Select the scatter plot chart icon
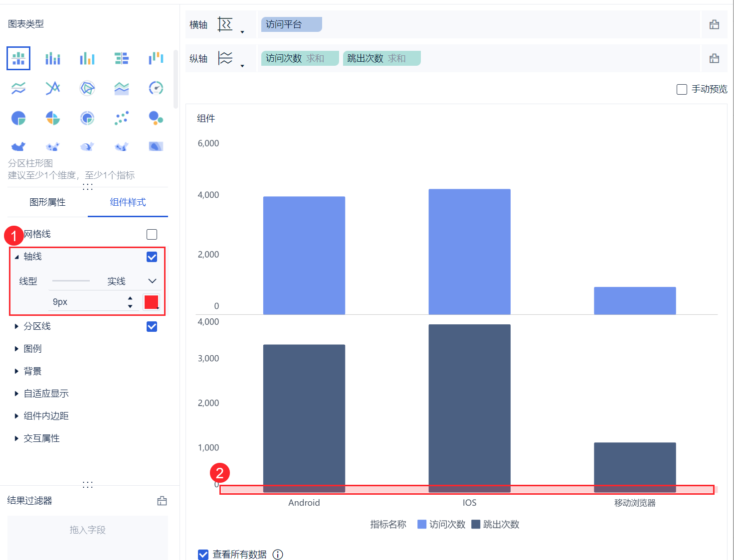 (x=122, y=118)
